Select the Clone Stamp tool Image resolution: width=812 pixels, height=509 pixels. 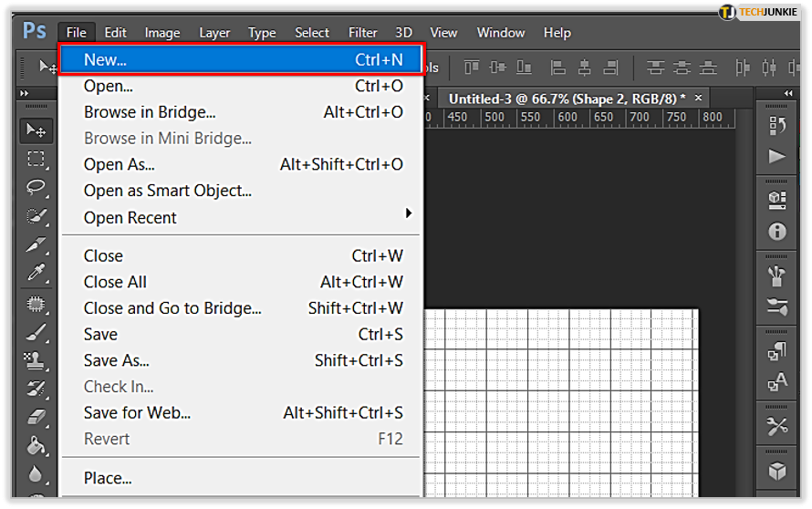pyautogui.click(x=36, y=360)
